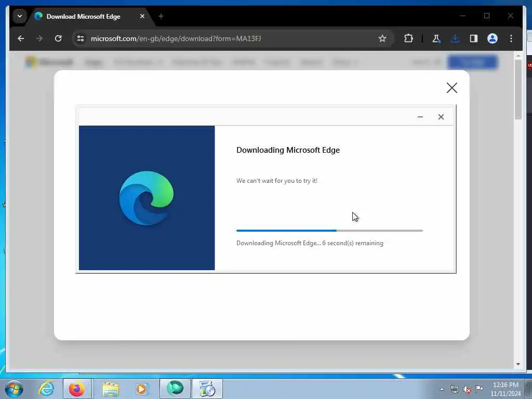532x399 pixels.
Task: Open Firefox from the taskbar
Action: click(77, 389)
